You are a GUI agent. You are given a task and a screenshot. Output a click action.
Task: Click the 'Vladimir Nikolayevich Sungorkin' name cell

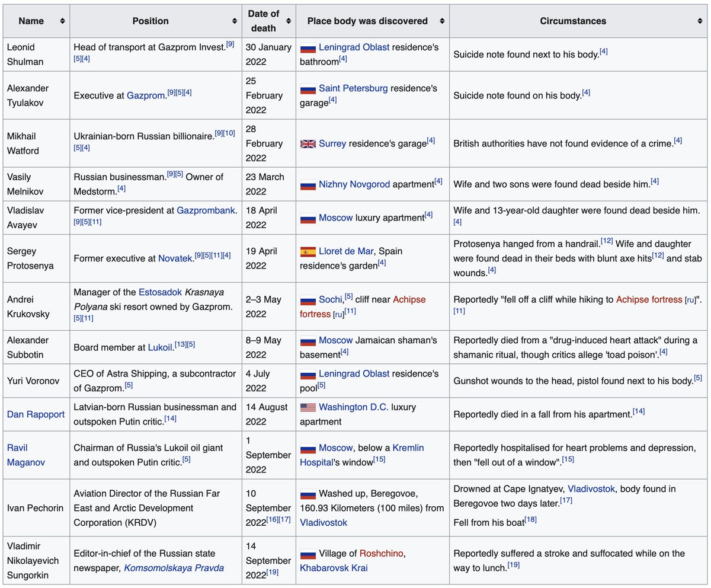coord(36,561)
